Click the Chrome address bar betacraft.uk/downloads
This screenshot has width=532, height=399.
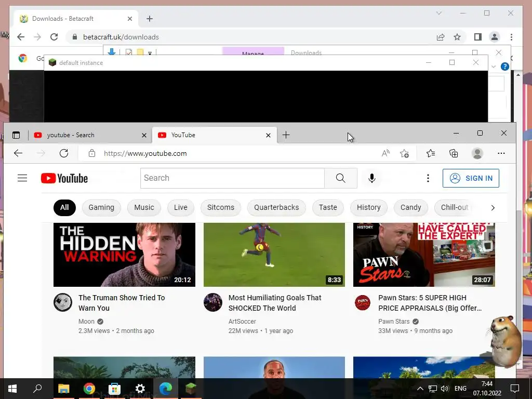pos(121,37)
